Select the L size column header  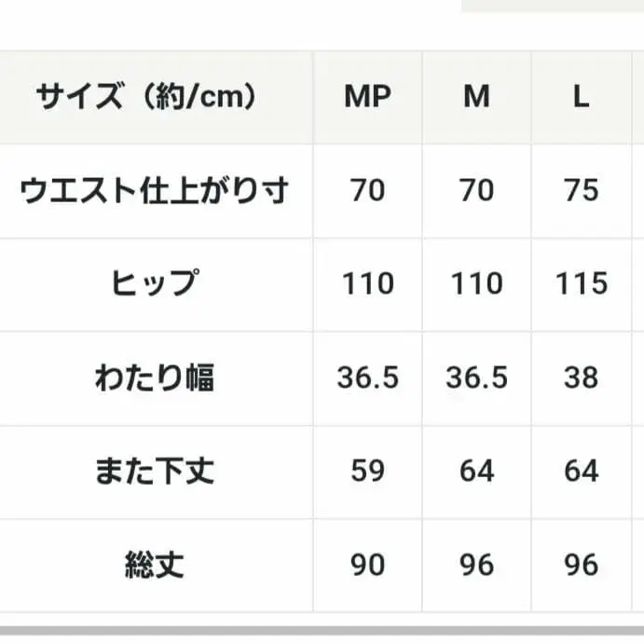[581, 97]
